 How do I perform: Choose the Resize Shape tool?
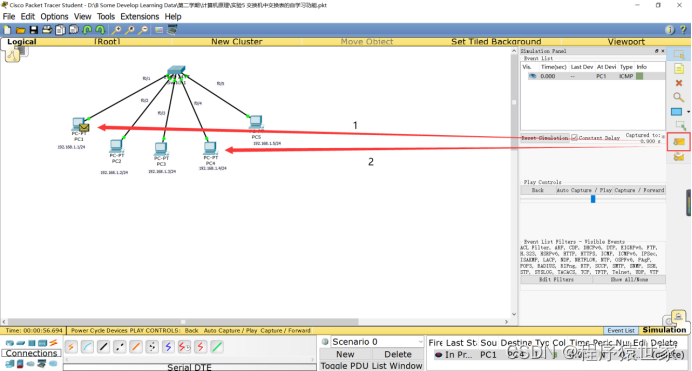[x=680, y=126]
